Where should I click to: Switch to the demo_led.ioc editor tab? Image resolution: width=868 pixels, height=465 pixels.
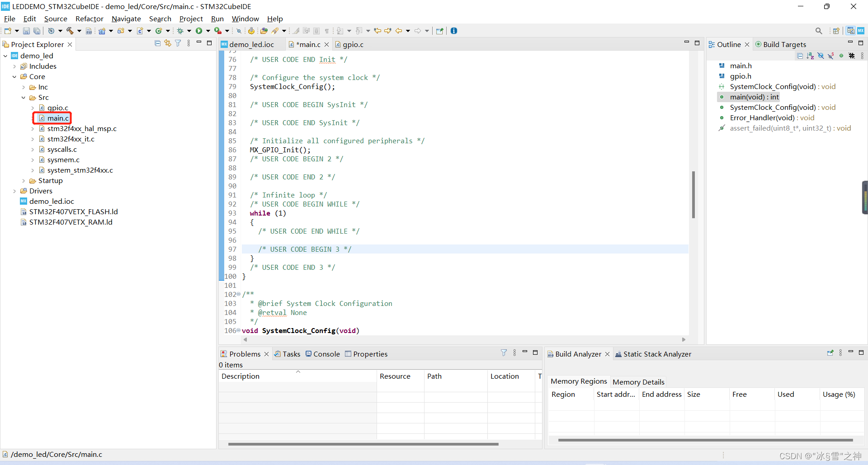pos(251,44)
